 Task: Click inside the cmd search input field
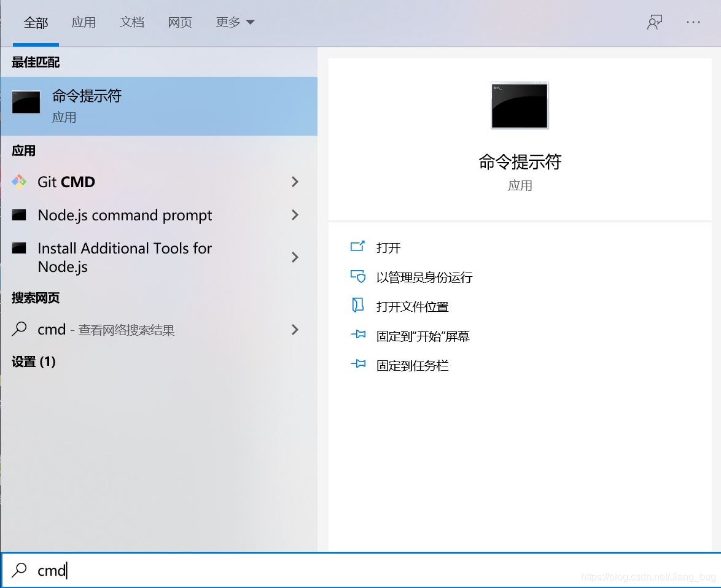pos(123,571)
